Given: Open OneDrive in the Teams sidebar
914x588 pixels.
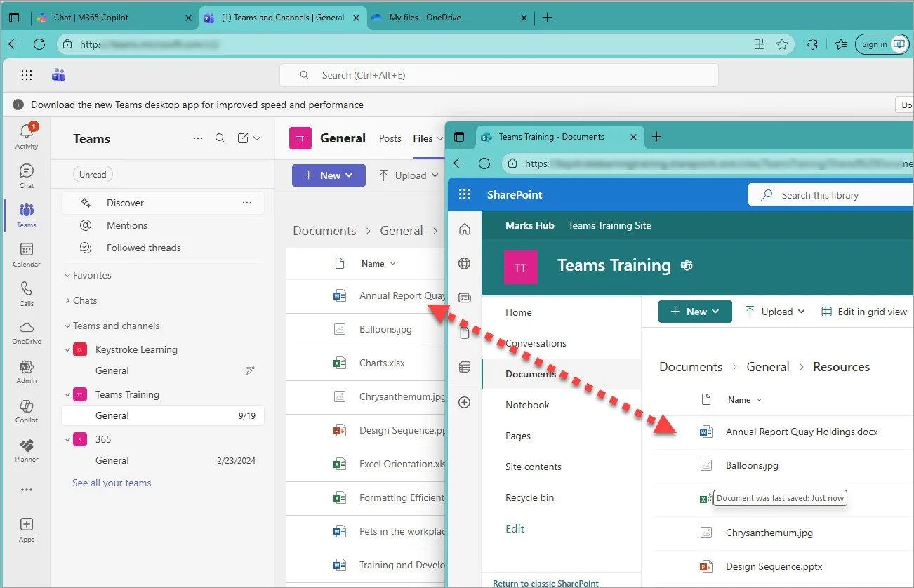Looking at the screenshot, I should pos(27,333).
